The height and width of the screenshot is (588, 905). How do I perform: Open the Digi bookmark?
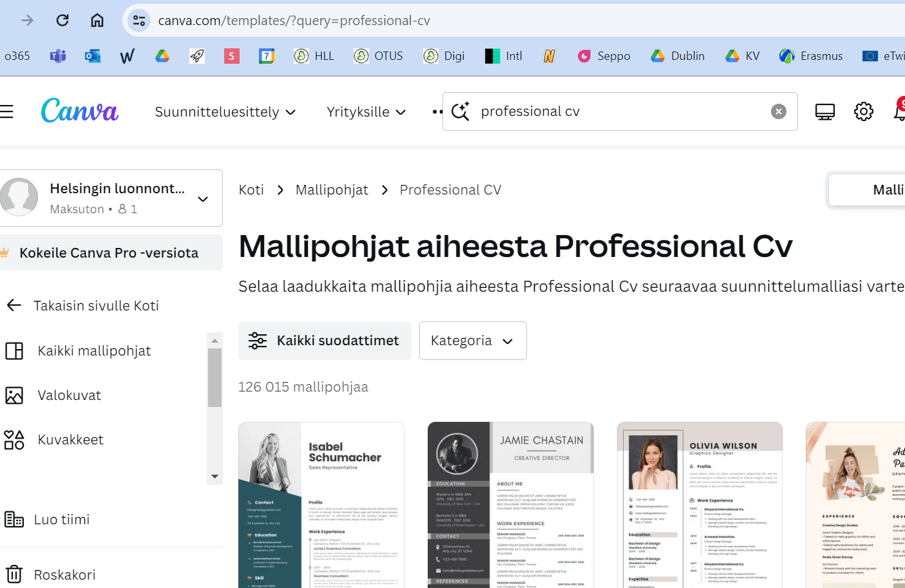(x=444, y=56)
